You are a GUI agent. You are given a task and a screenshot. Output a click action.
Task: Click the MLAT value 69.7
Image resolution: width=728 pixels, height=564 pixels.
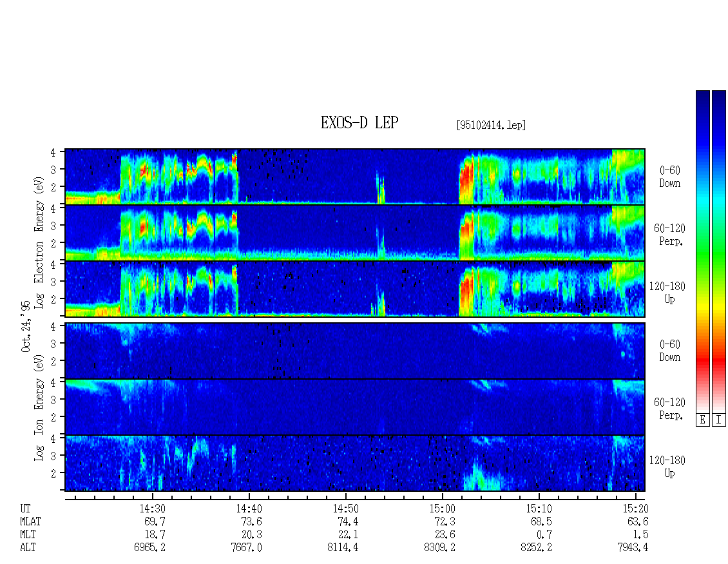coord(155,521)
